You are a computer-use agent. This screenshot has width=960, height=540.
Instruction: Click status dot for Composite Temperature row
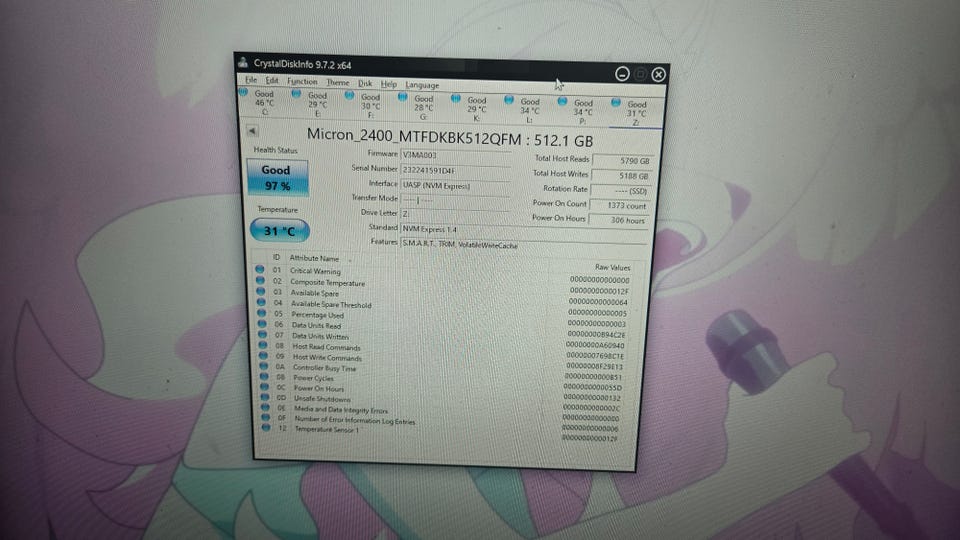(x=260, y=280)
